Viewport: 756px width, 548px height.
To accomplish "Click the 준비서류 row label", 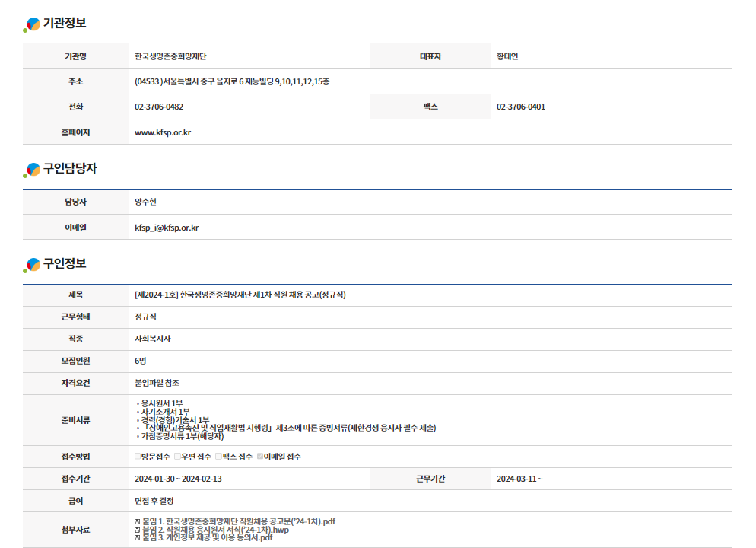I will (x=76, y=420).
